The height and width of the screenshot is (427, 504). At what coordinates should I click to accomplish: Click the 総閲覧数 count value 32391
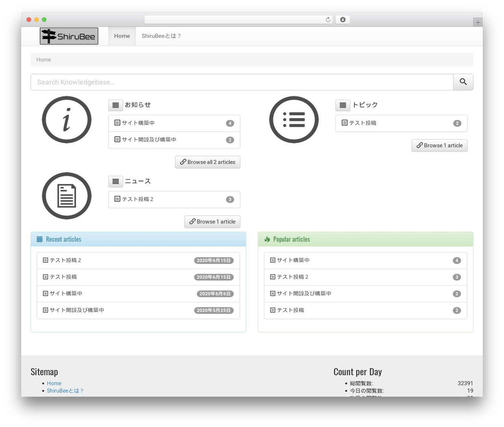465,383
